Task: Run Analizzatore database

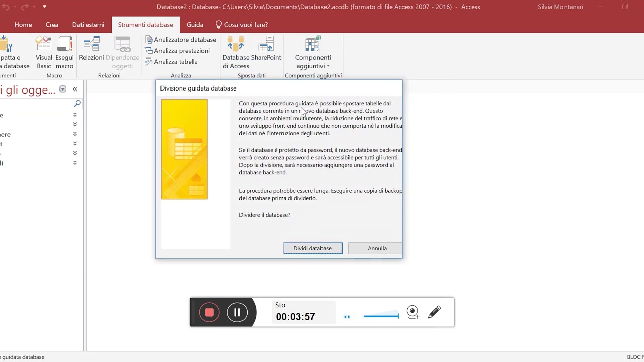Action: [181, 40]
